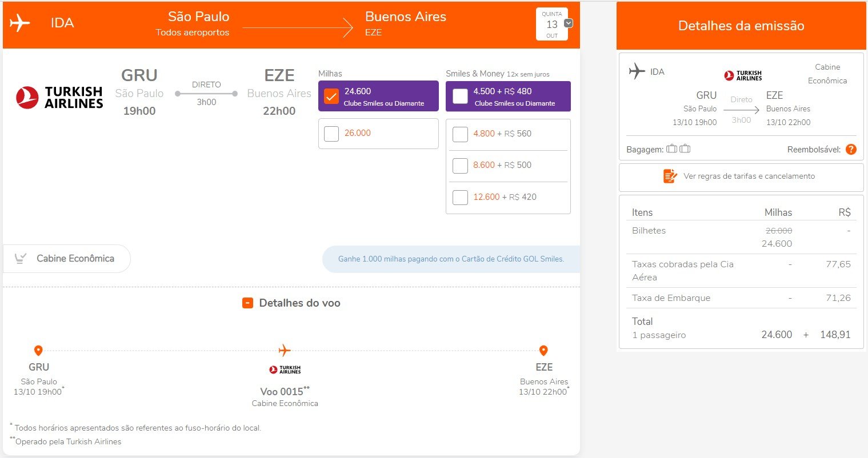Click the Turkish Airlines logo in emission details

coord(743,75)
